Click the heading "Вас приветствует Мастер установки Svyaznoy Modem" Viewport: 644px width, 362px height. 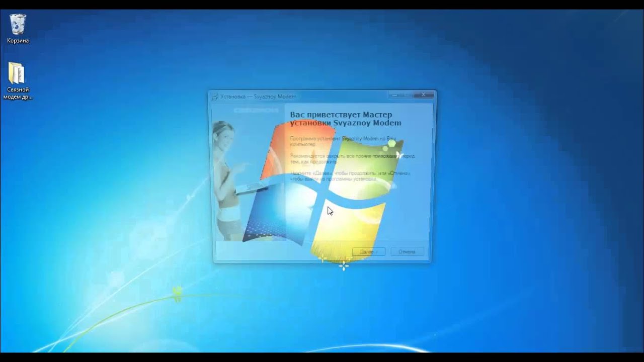click(x=346, y=119)
